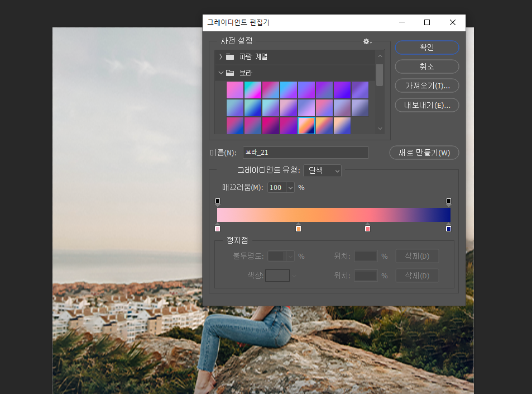Image resolution: width=532 pixels, height=394 pixels.
Task: Select the fifth row-two preset, blue to lilac
Action: click(306, 108)
